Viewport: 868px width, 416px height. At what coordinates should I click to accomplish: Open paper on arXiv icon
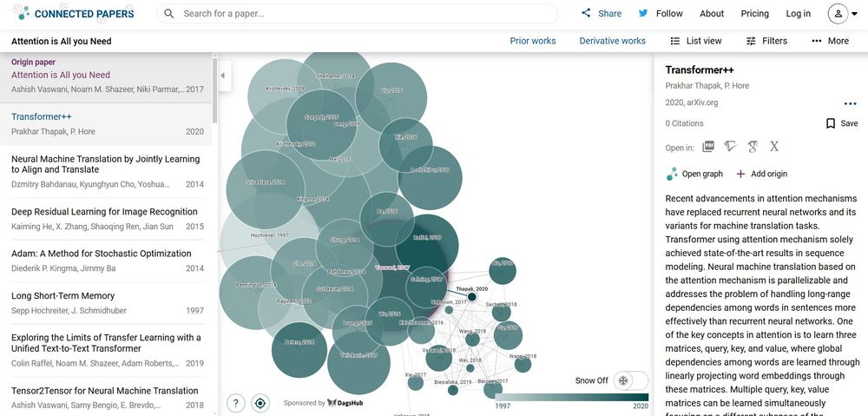click(x=774, y=146)
